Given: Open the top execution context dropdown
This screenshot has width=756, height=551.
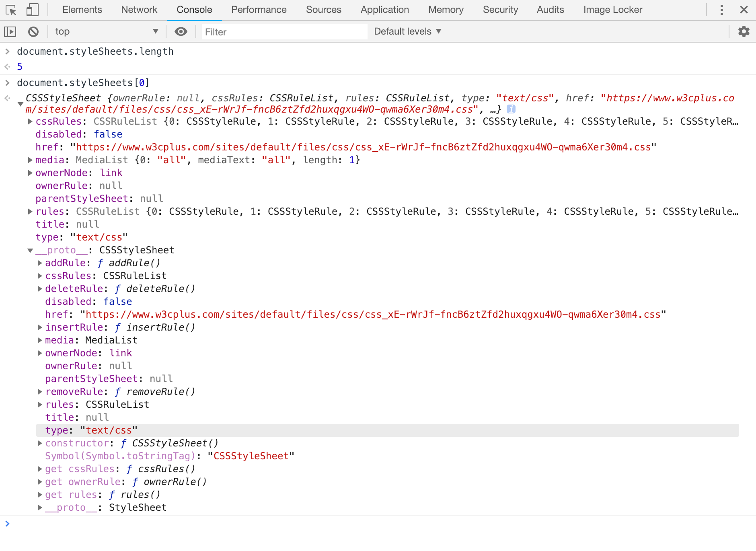Looking at the screenshot, I should pyautogui.click(x=107, y=31).
